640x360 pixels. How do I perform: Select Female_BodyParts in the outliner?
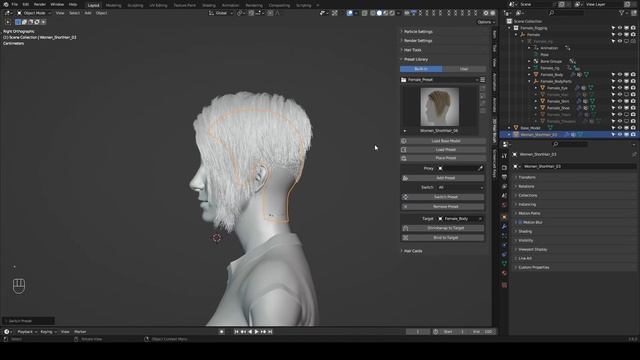(x=556, y=81)
